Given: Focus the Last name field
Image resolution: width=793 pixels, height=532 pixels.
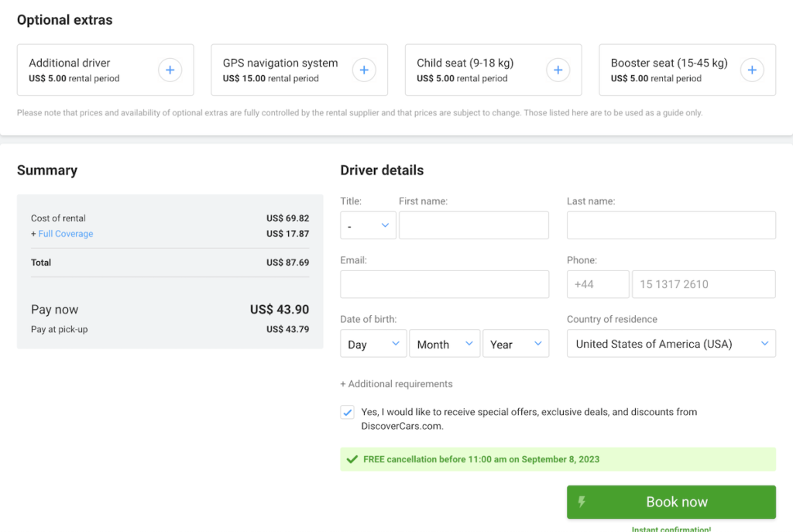Looking at the screenshot, I should (671, 225).
